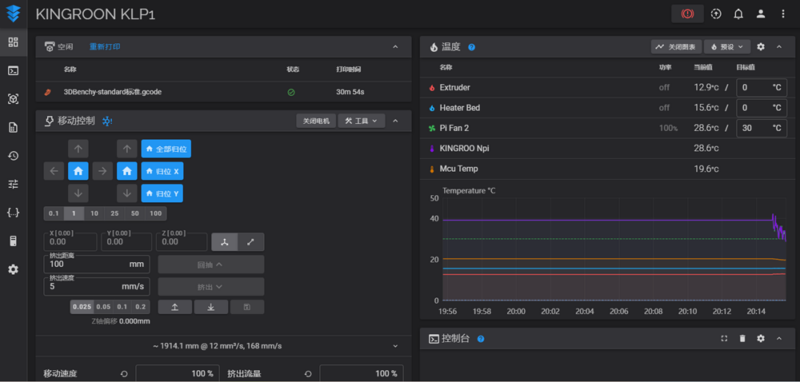Open the user account icon
The width and height of the screenshot is (800, 382).
point(761,14)
